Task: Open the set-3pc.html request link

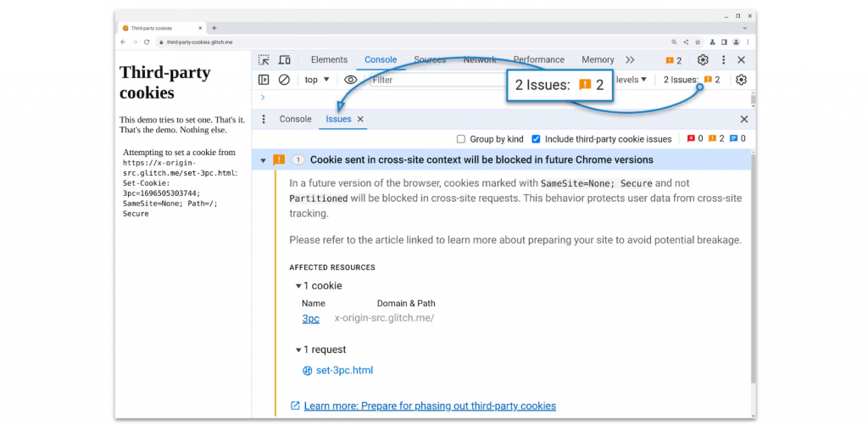Action: pos(344,370)
